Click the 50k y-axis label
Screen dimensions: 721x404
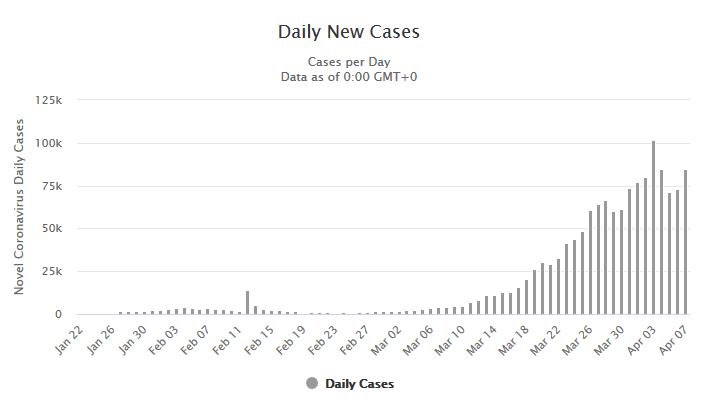tap(51, 228)
